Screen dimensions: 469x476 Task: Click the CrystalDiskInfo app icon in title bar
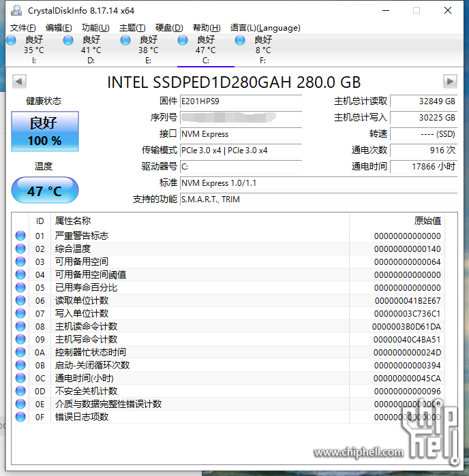point(16,10)
